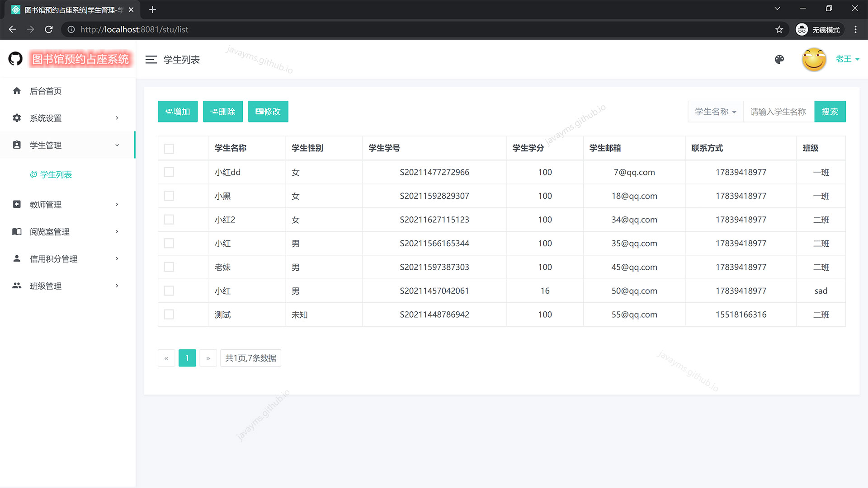
Task: Click the GitHub logo icon
Action: pos(15,59)
